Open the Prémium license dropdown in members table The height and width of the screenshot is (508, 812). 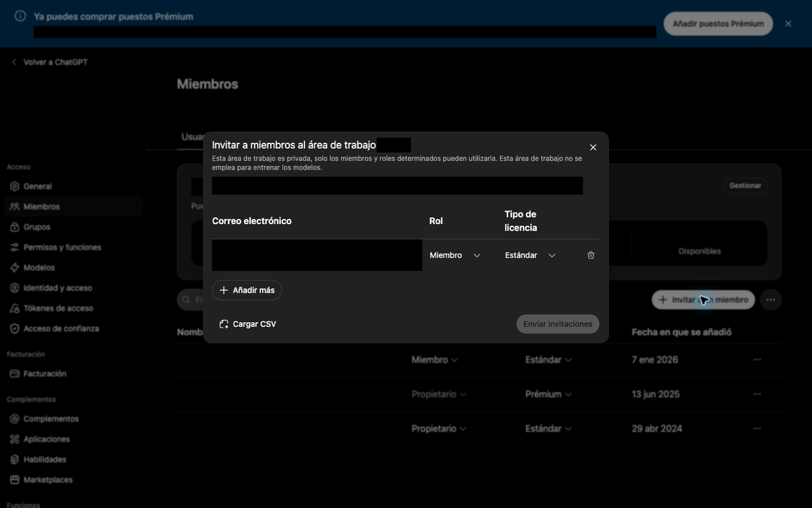pyautogui.click(x=548, y=394)
